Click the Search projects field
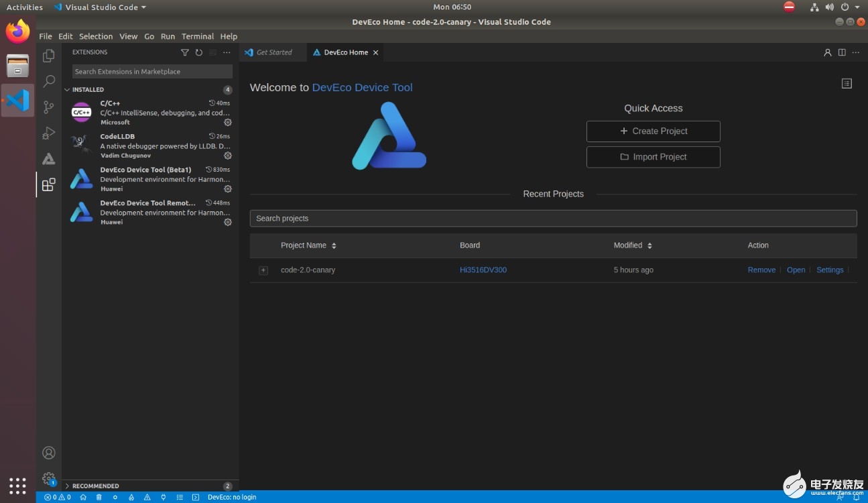868x503 pixels. point(553,219)
